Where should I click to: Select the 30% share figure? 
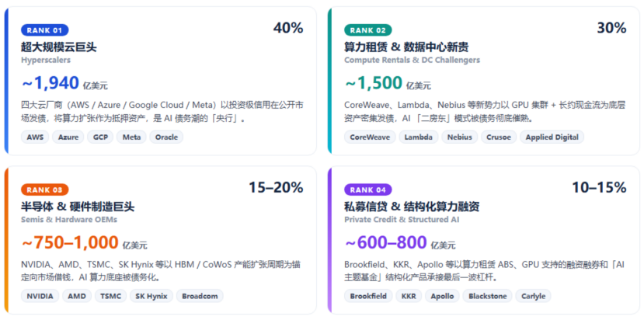(611, 28)
